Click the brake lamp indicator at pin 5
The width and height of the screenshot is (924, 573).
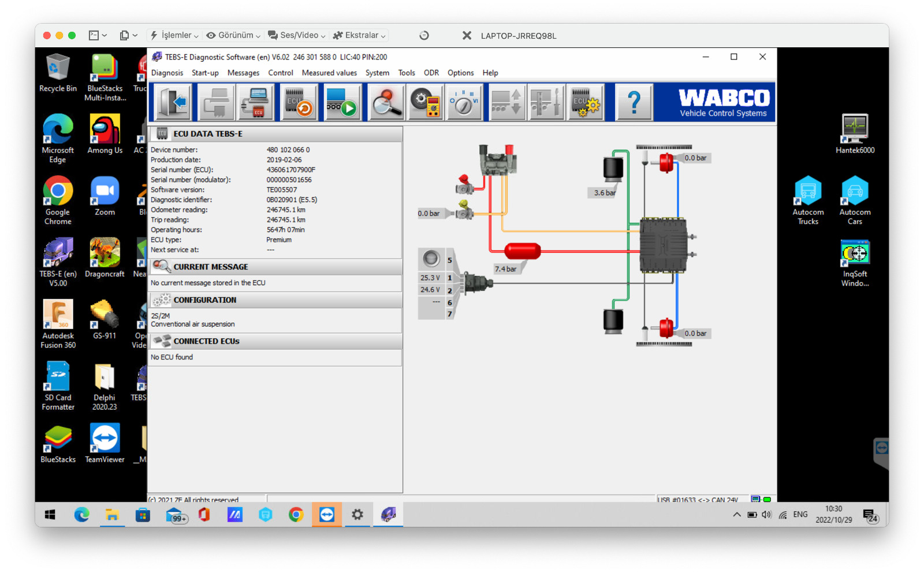(431, 259)
